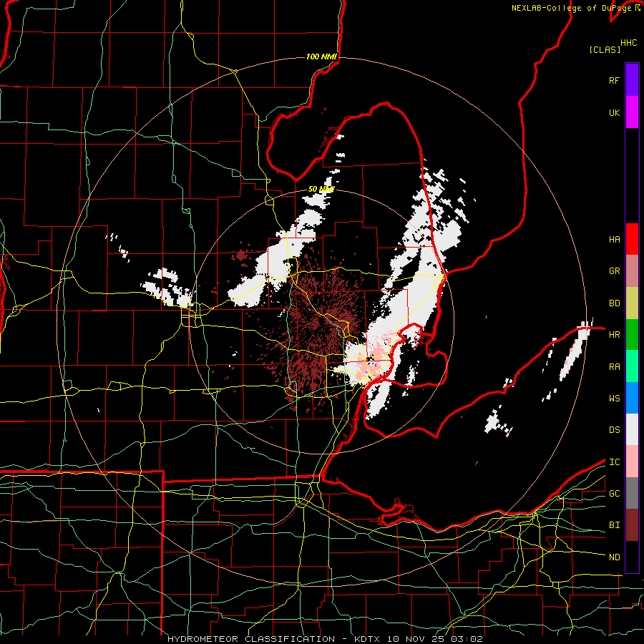Click the 03:02 timestamp text
The height and width of the screenshot is (644, 644).
[x=466, y=639]
